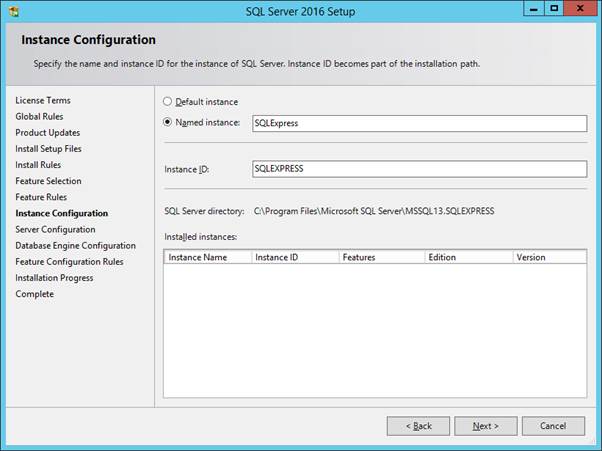Screen dimensions: 602x451
Task: Select Installation Progress step in sidebar
Action: pos(54,278)
